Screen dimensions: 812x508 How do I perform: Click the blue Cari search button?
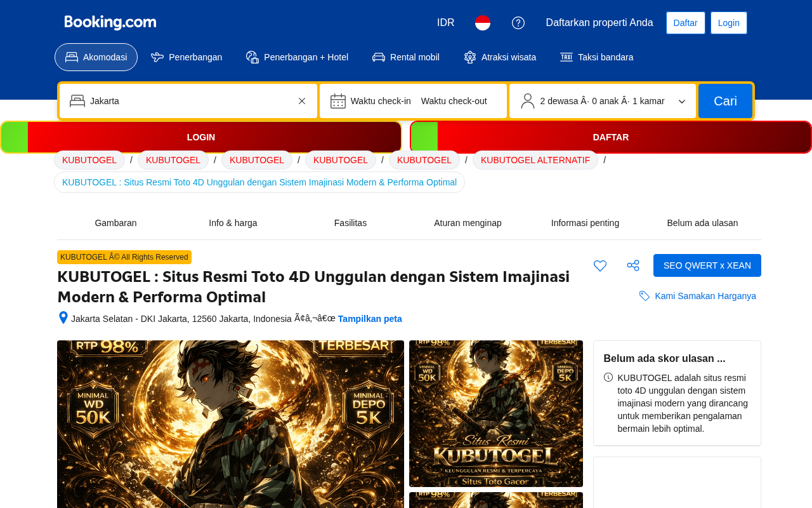point(725,101)
